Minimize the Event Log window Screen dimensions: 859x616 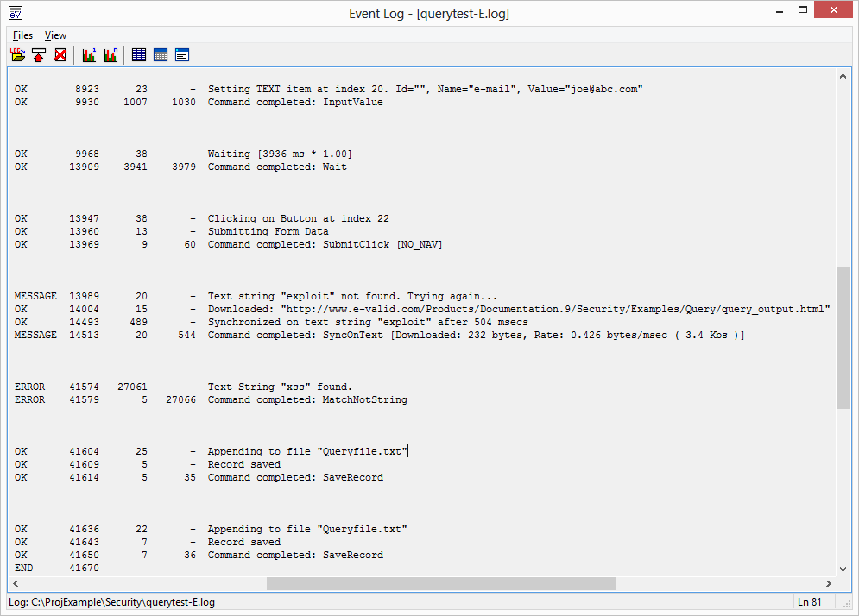pos(780,11)
